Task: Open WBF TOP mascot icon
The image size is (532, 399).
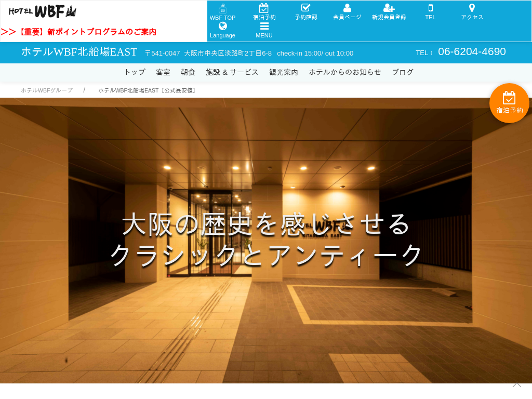Action: point(222,8)
